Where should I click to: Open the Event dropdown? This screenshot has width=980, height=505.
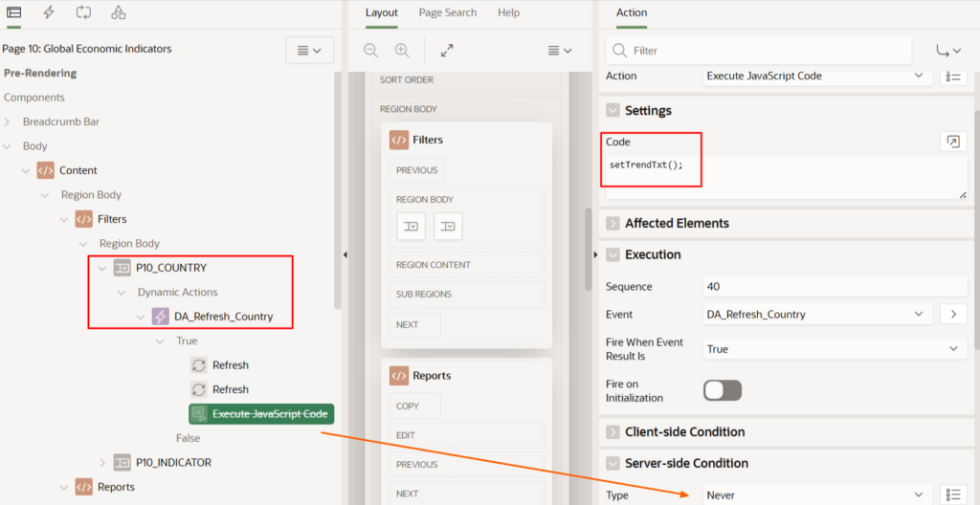click(818, 314)
